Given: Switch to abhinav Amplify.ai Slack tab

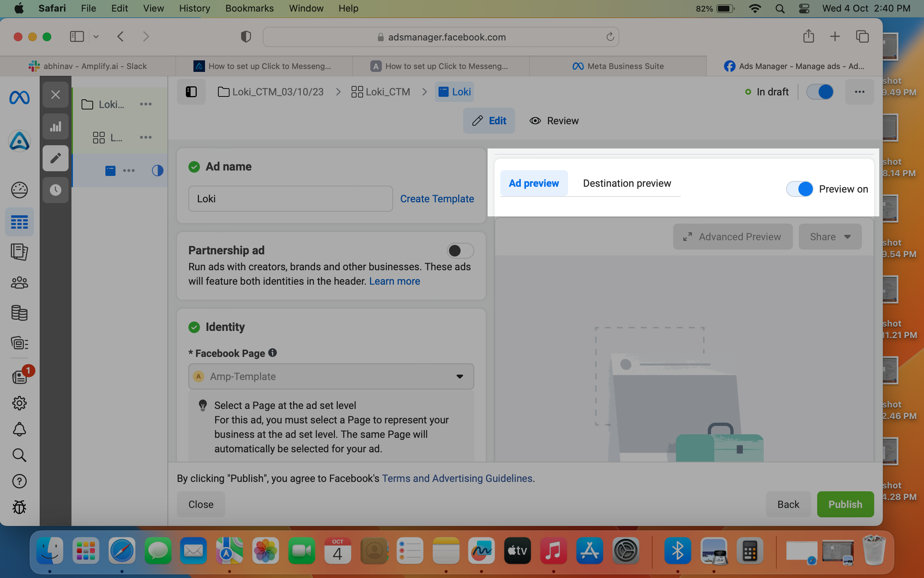Looking at the screenshot, I should tap(88, 66).
